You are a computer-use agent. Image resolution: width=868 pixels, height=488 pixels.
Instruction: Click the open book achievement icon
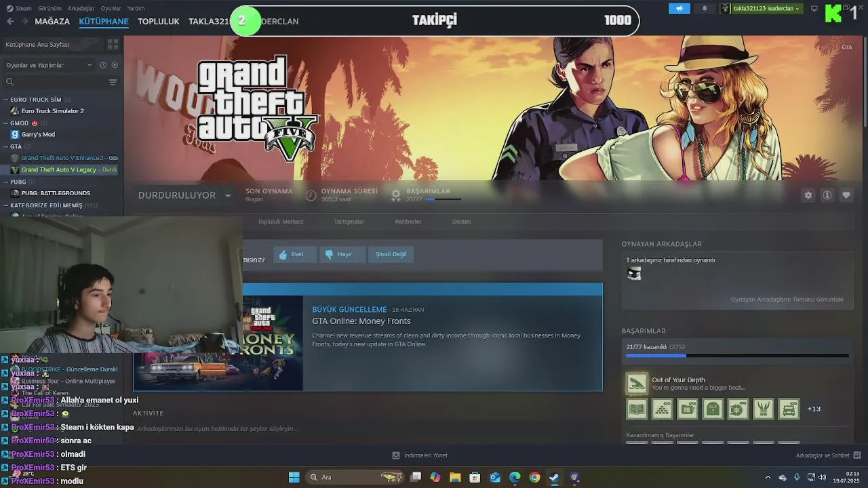point(637,409)
